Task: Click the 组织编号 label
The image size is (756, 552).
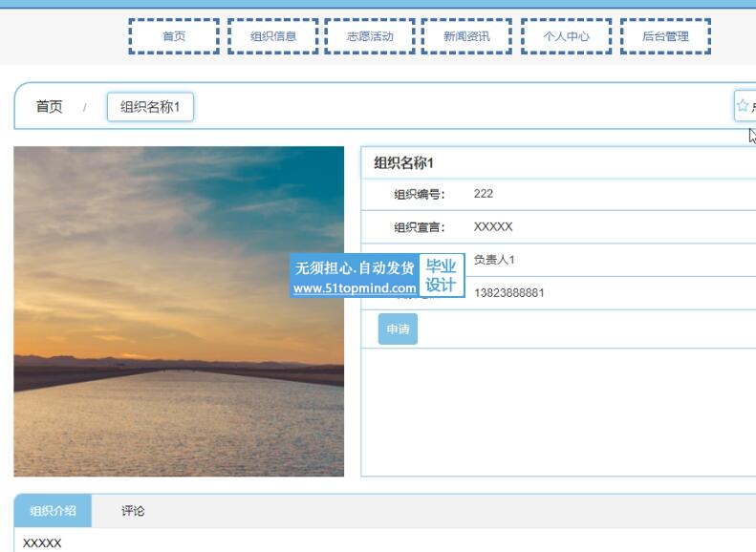Action: pos(419,194)
